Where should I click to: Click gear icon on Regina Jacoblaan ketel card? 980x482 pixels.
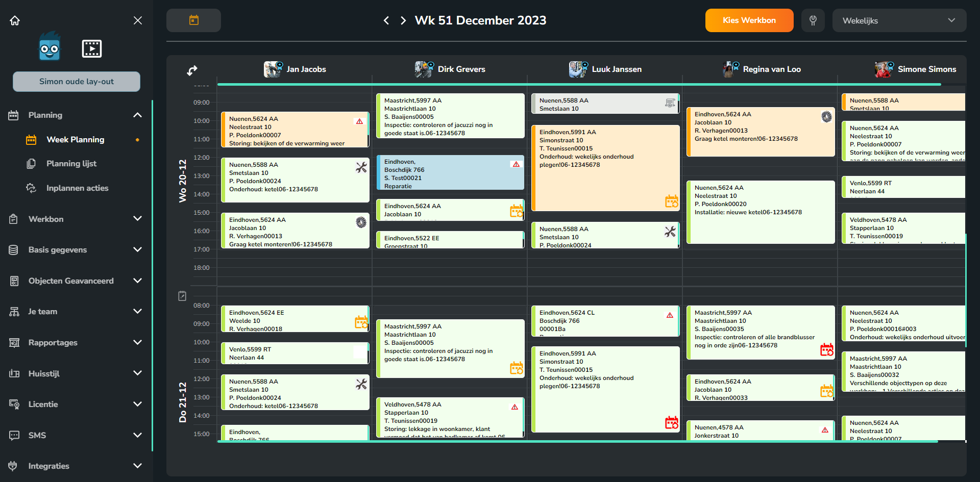[x=827, y=117]
